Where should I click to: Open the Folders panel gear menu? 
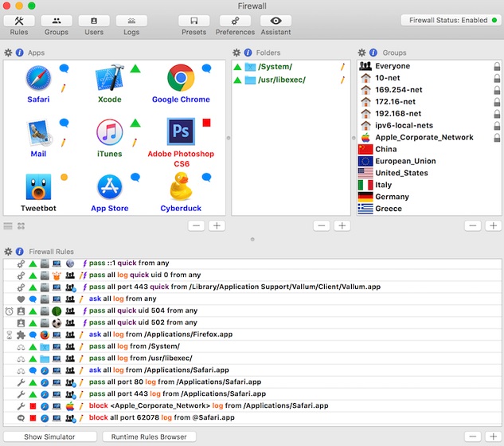236,53
